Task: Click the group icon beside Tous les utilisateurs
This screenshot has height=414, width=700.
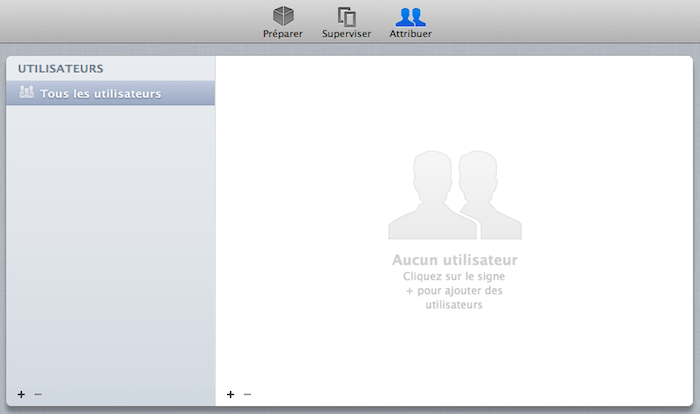Action: tap(27, 94)
